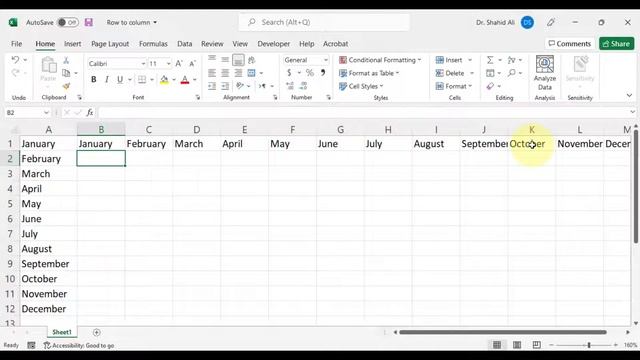
Task: Click Merge & Center icon
Action: [x=251, y=73]
